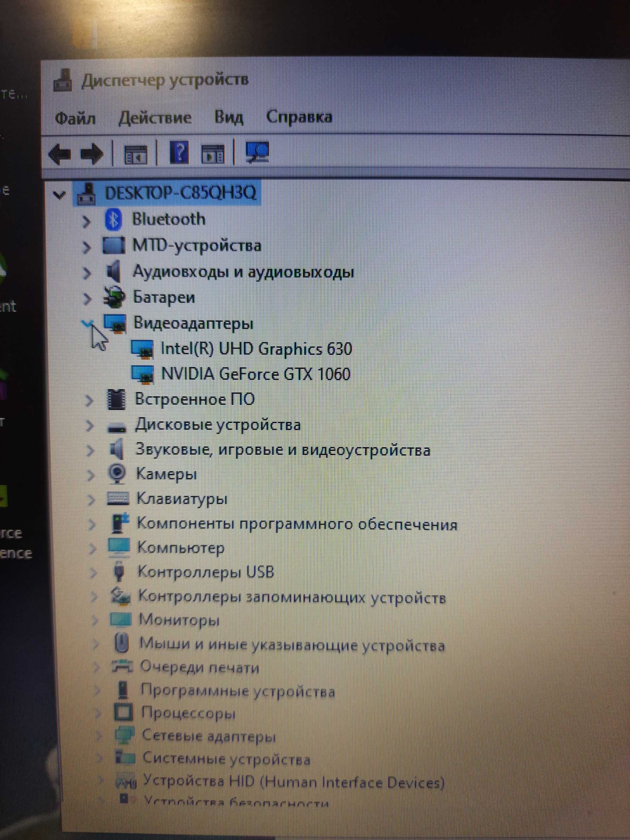Select the Видеоадаптеры label
630x840 pixels.
[193, 323]
